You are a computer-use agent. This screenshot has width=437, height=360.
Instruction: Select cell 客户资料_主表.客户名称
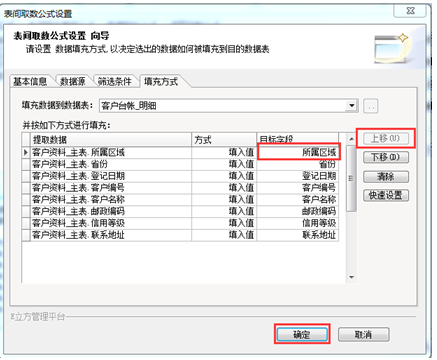click(x=111, y=200)
